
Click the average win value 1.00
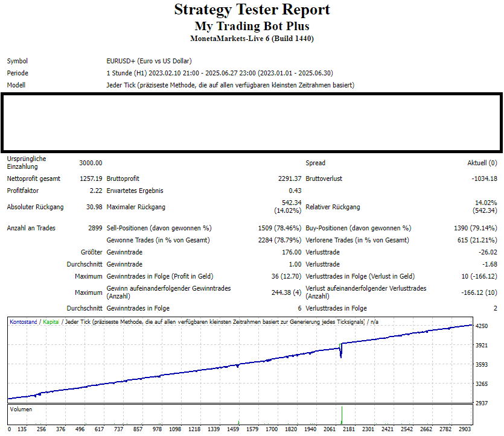pyautogui.click(x=295, y=265)
